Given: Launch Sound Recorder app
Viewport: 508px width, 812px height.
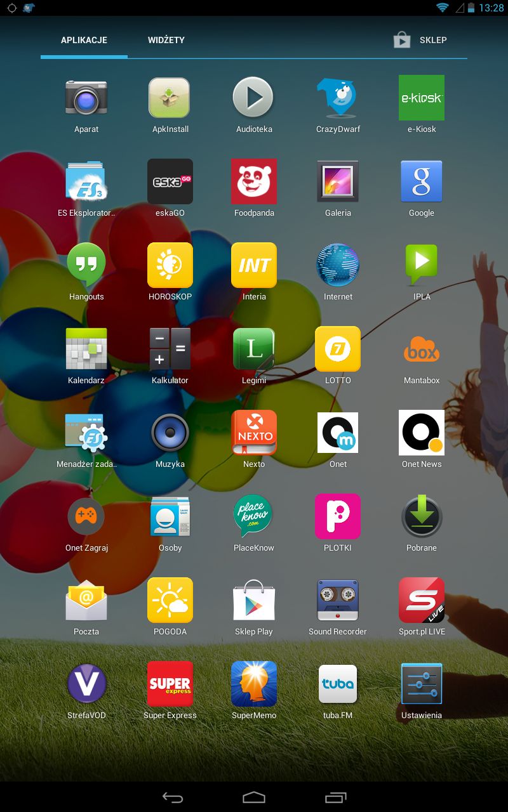Looking at the screenshot, I should coord(338,600).
